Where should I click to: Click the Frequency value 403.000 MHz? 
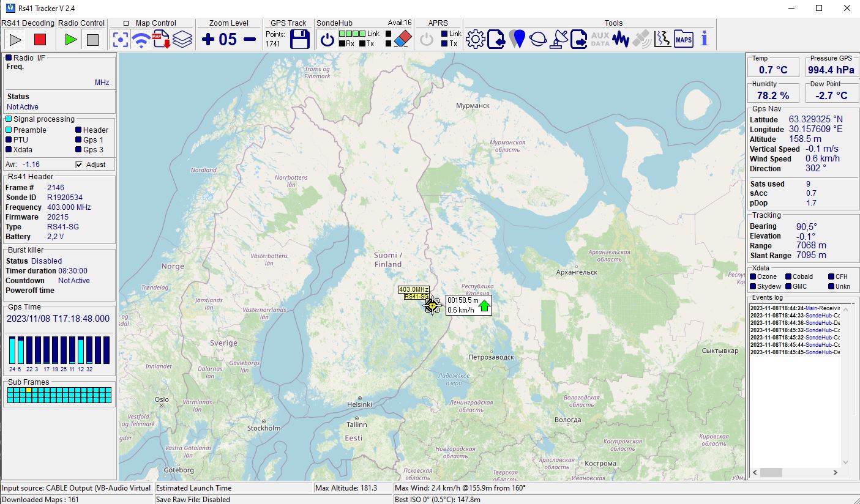[x=69, y=207]
